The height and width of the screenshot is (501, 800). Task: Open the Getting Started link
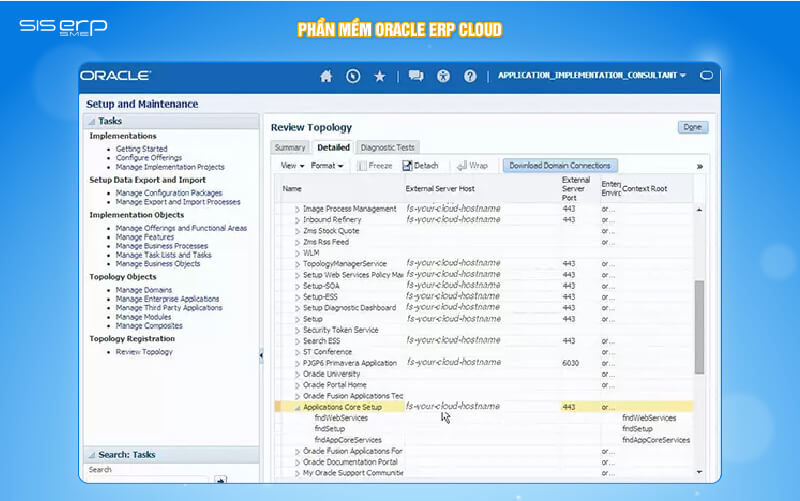[x=141, y=148]
